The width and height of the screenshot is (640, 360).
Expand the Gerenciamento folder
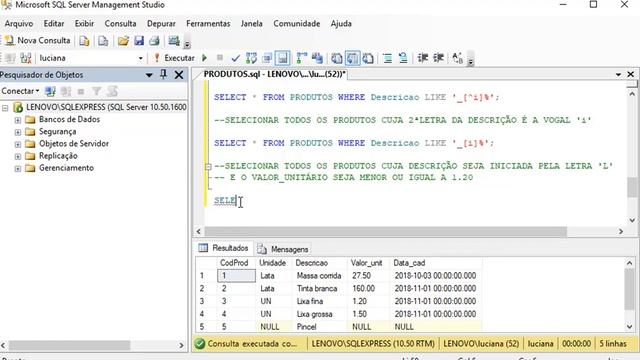(x=18, y=169)
